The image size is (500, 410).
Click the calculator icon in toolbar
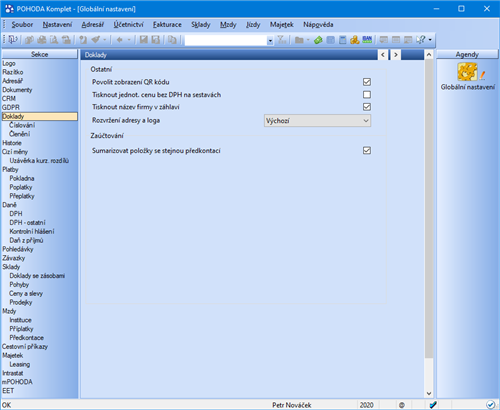pos(343,40)
